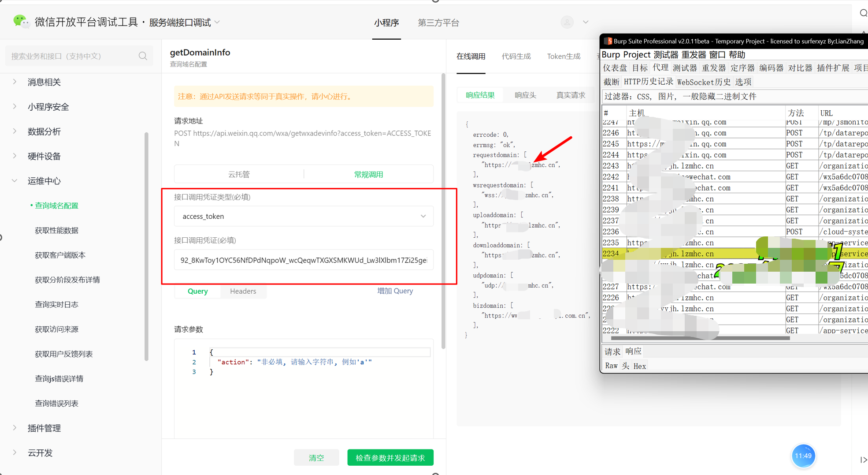Open the 代码生成 tab
This screenshot has height=475, width=868.
[516, 56]
